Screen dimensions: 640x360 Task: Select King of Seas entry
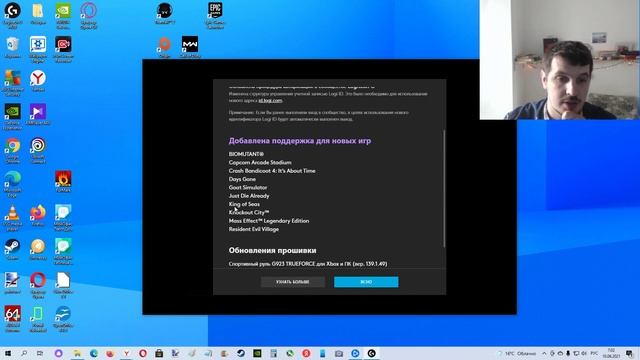(244, 204)
